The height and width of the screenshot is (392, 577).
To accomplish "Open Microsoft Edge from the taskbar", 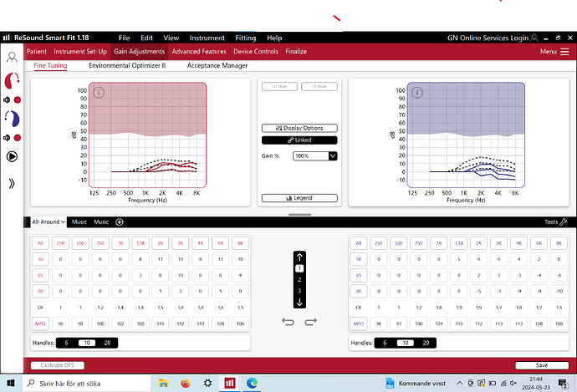I will pos(252,383).
